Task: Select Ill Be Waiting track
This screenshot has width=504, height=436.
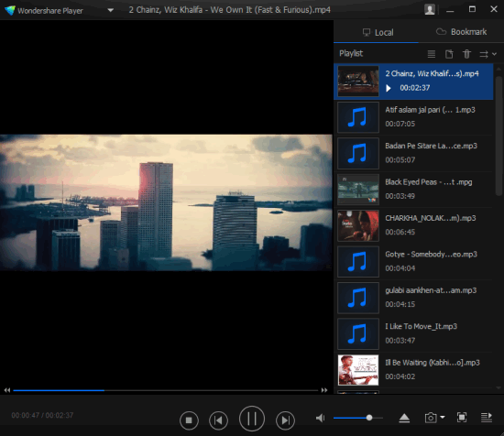Action: point(413,370)
